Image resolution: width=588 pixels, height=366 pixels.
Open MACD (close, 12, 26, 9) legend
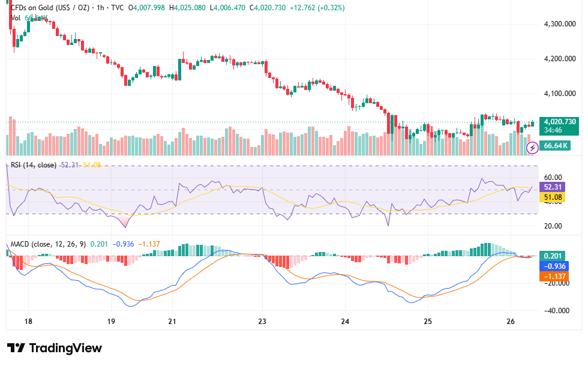click(48, 244)
